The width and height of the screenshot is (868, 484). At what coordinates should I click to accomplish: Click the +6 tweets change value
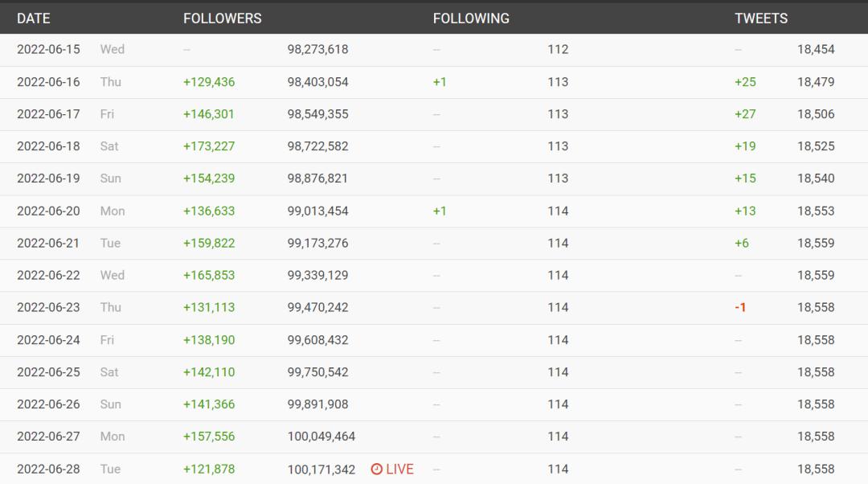pyautogui.click(x=741, y=243)
